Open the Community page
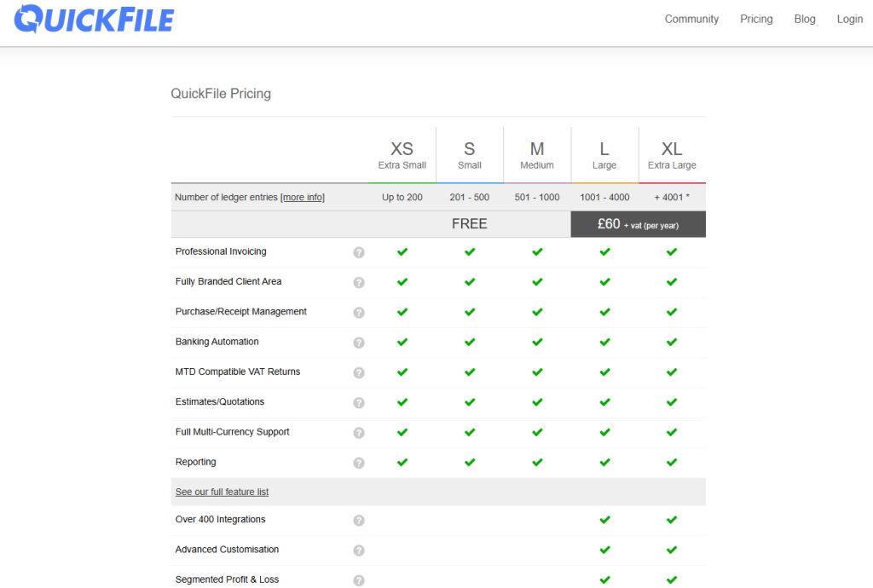The width and height of the screenshot is (873, 588). click(x=691, y=19)
